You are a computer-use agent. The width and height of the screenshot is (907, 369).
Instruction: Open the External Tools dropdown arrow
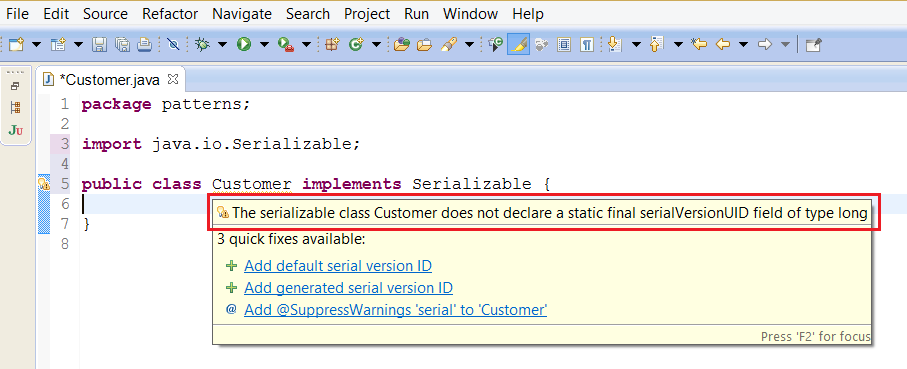pyautogui.click(x=307, y=45)
